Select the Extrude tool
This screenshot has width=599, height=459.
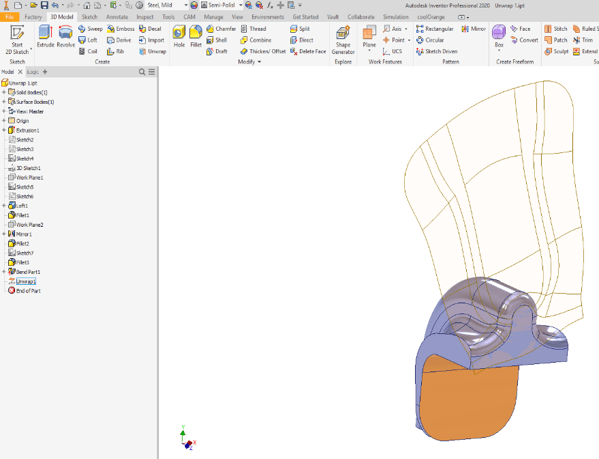(45, 37)
